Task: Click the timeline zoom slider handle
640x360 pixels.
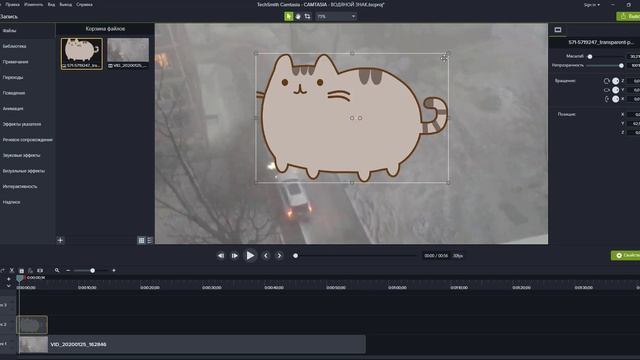Action: coord(93,270)
